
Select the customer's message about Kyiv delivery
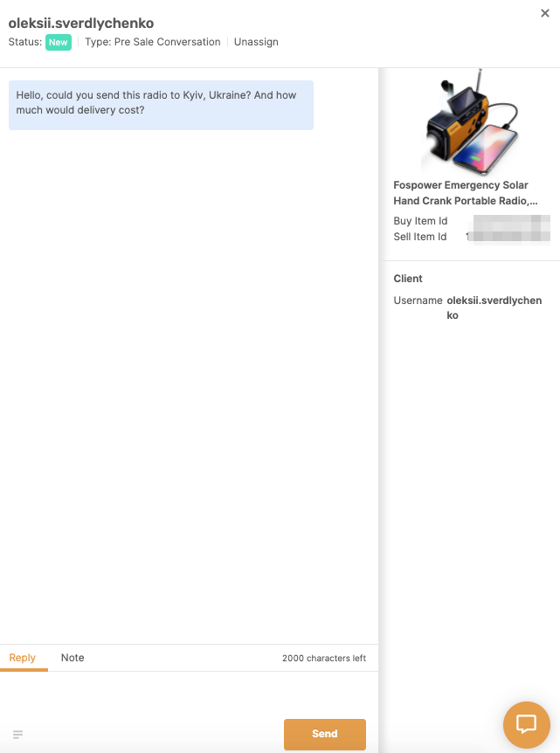(161, 105)
